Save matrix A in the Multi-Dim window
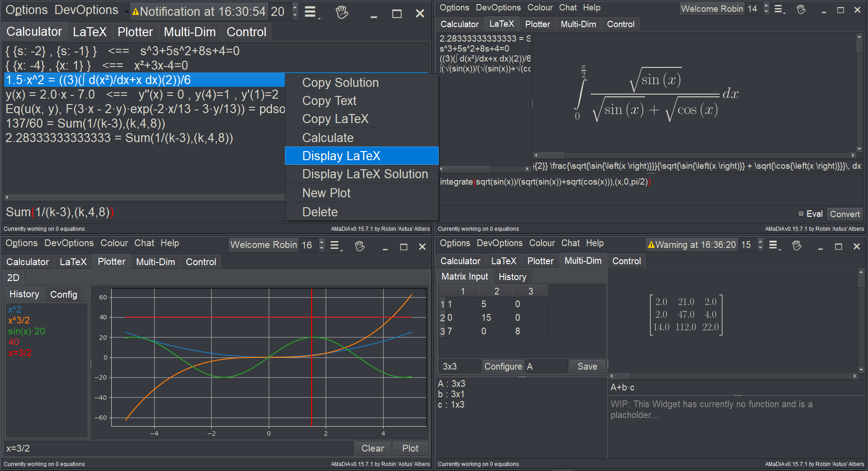Image resolution: width=868 pixels, height=471 pixels. pyautogui.click(x=587, y=366)
